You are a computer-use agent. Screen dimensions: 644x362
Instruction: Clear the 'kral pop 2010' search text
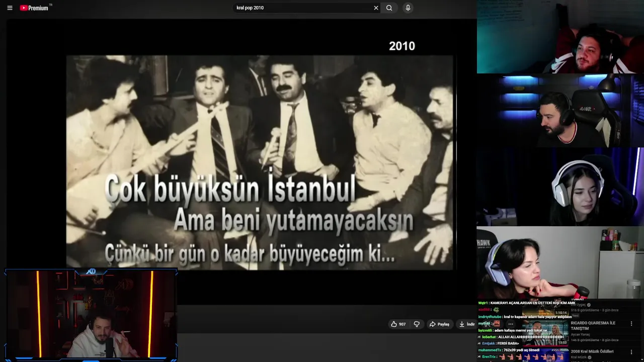376,8
